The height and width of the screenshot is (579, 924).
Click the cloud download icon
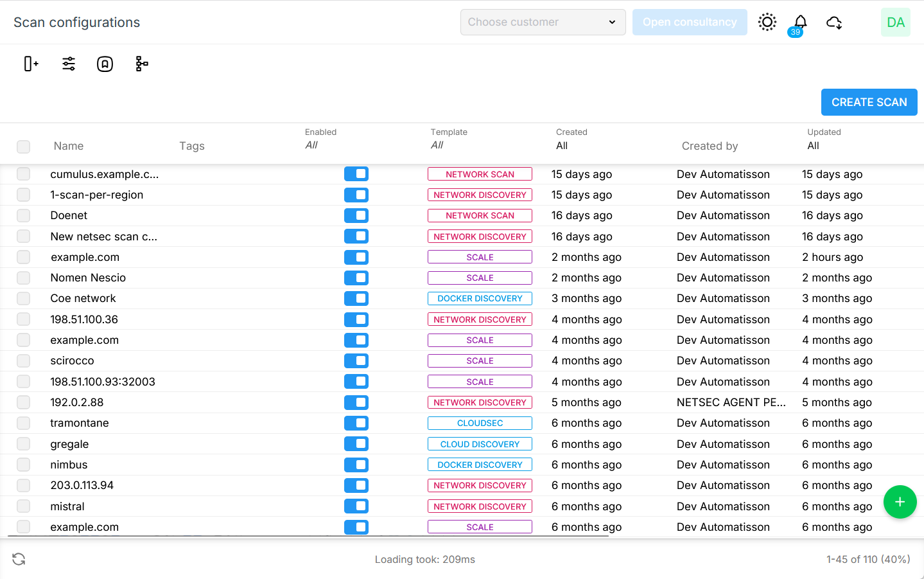tap(834, 22)
